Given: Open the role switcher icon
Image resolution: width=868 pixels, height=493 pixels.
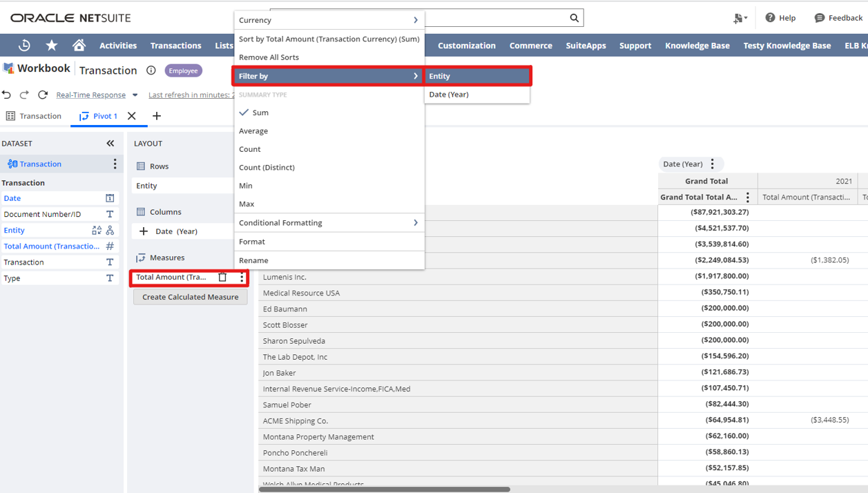Looking at the screenshot, I should point(740,18).
